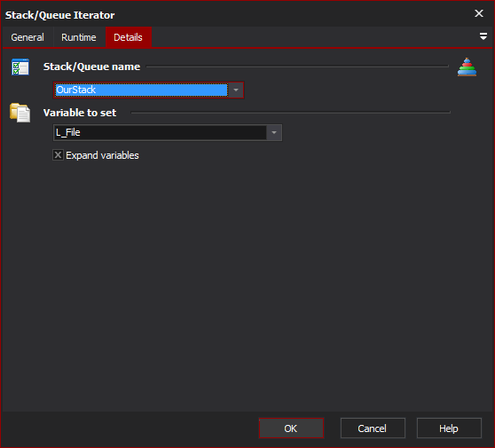Image resolution: width=495 pixels, height=448 pixels.
Task: Click the Variable to set heading
Action: 80,113
